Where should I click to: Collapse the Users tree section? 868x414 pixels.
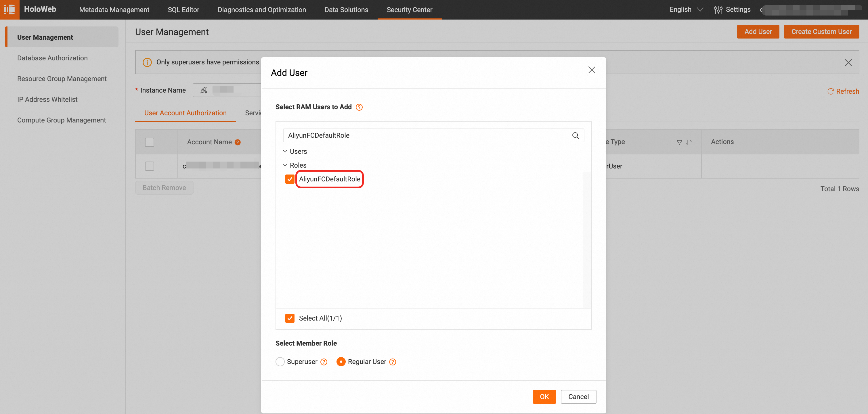(x=285, y=151)
